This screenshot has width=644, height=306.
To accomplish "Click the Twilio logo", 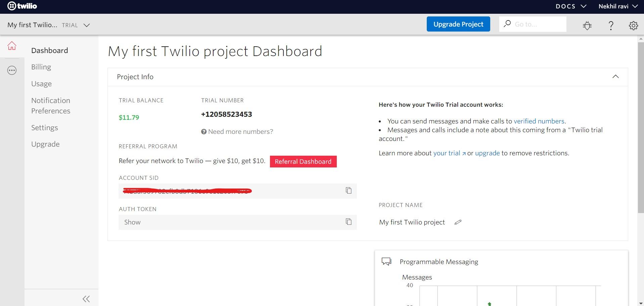I will pos(21,5).
